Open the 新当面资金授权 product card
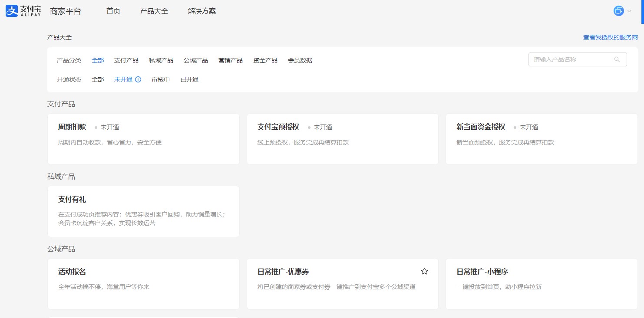The width and height of the screenshot is (644, 318). click(x=542, y=139)
